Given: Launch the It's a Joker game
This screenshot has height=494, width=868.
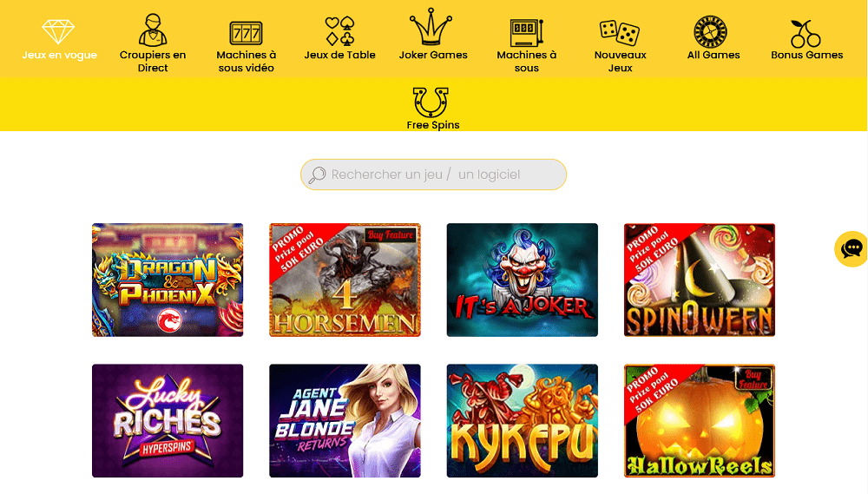Looking at the screenshot, I should pyautogui.click(x=522, y=280).
